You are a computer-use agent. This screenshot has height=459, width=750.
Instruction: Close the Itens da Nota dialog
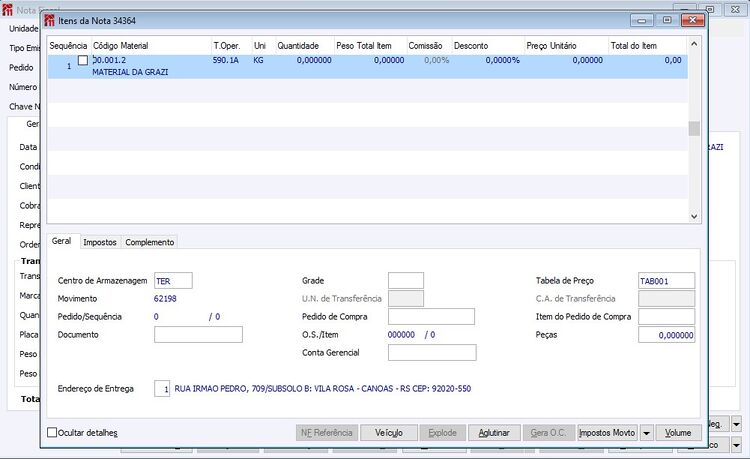coord(692,20)
